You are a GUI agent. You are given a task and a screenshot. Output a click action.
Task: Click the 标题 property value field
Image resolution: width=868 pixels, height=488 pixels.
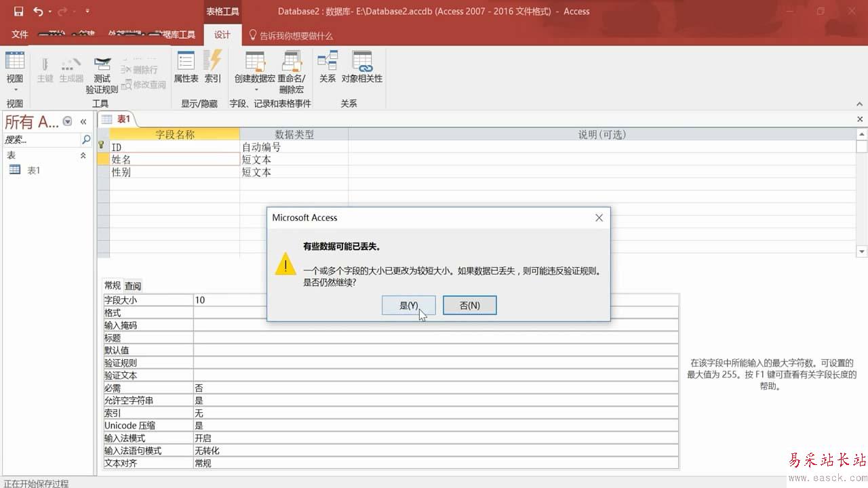click(x=436, y=338)
